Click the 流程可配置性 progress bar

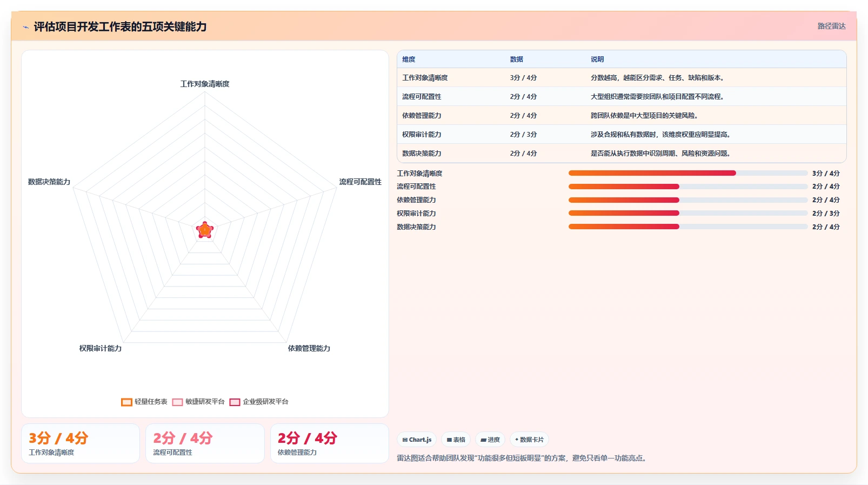[688, 187]
